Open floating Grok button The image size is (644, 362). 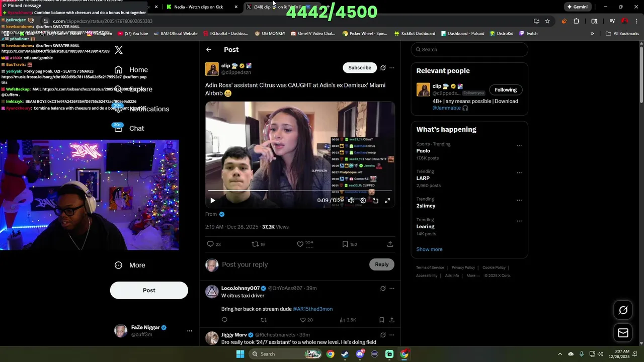click(x=623, y=310)
